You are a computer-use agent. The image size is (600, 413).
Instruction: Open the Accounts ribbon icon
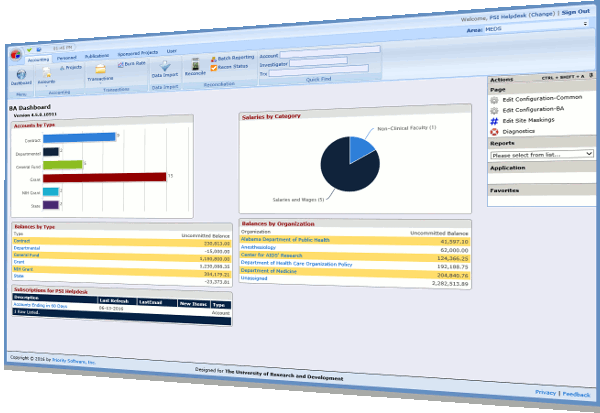(47, 72)
